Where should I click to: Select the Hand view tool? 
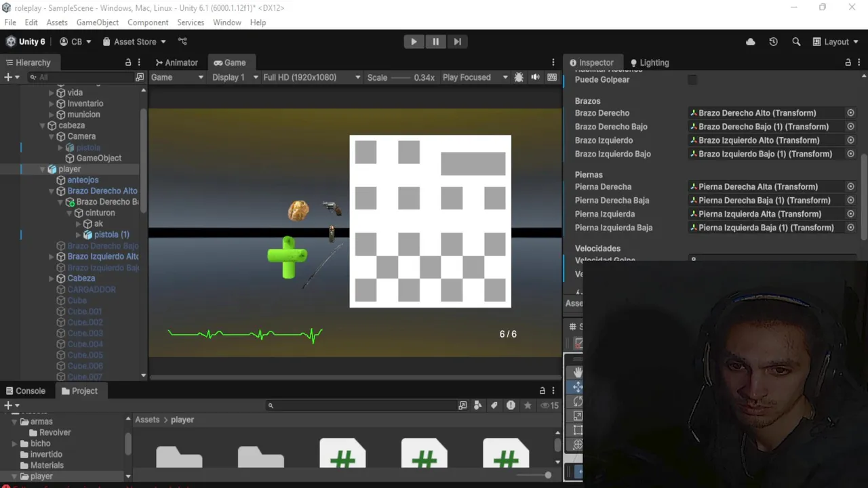click(x=577, y=372)
